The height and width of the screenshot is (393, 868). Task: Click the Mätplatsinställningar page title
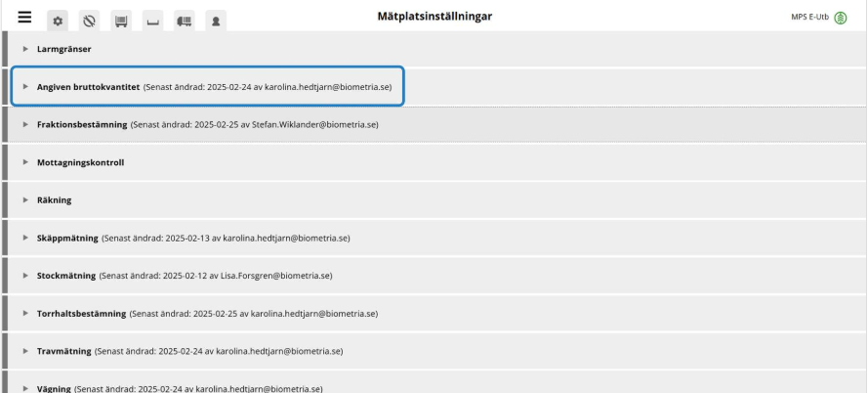434,17
